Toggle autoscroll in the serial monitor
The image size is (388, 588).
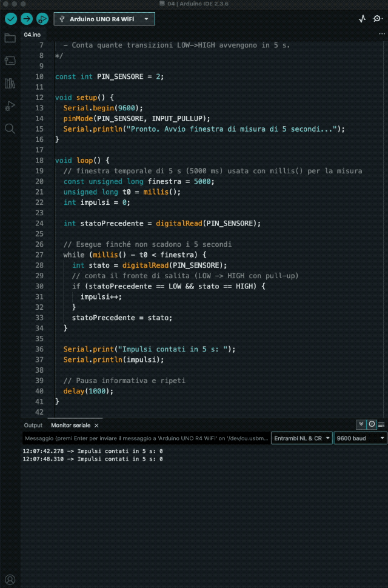click(361, 424)
